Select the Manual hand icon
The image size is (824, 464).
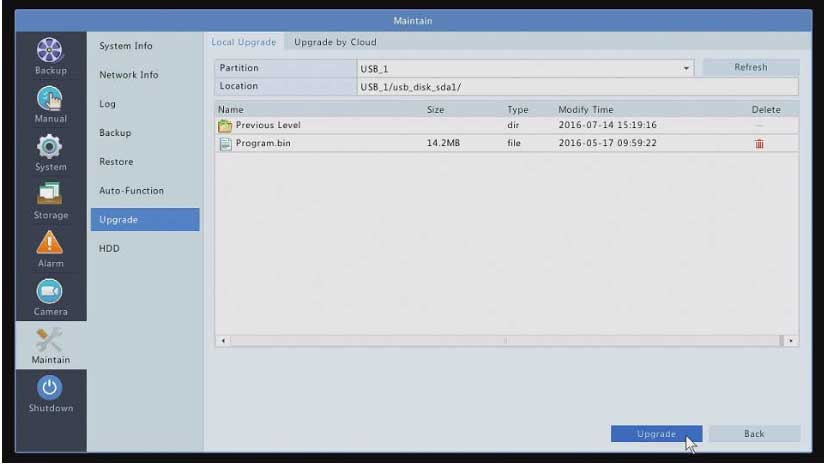[50, 100]
